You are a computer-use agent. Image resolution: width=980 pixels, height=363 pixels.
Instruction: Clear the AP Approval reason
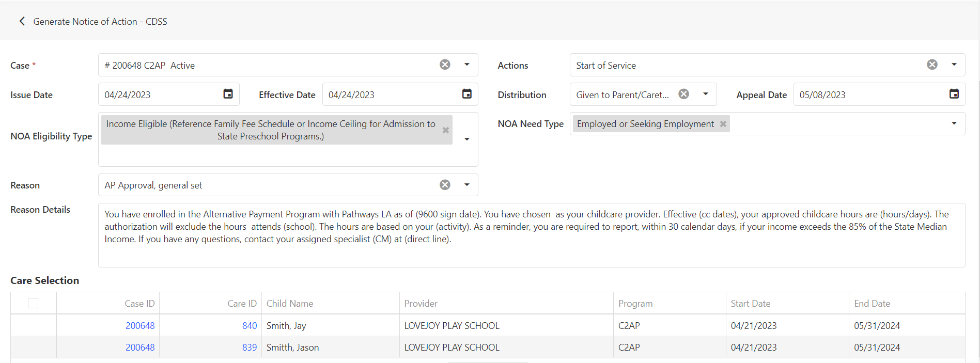click(445, 185)
